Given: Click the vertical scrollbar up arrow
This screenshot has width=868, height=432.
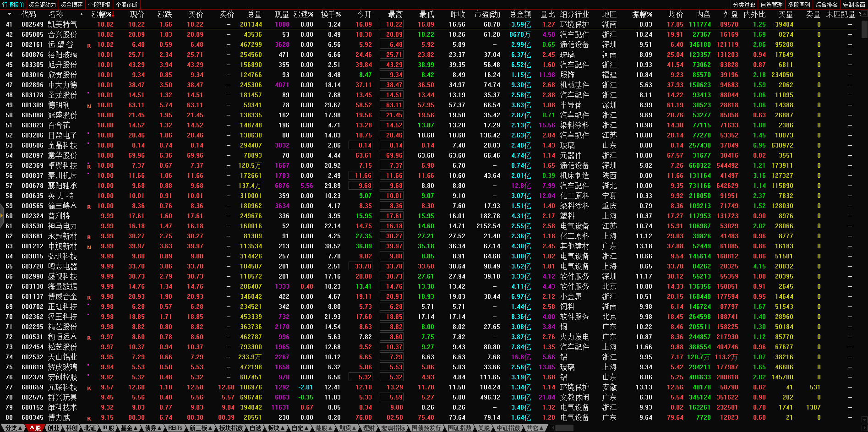Looking at the screenshot, I should (864, 14).
